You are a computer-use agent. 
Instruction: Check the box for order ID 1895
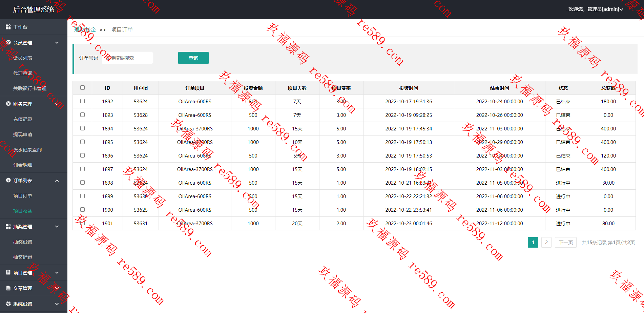click(82, 142)
